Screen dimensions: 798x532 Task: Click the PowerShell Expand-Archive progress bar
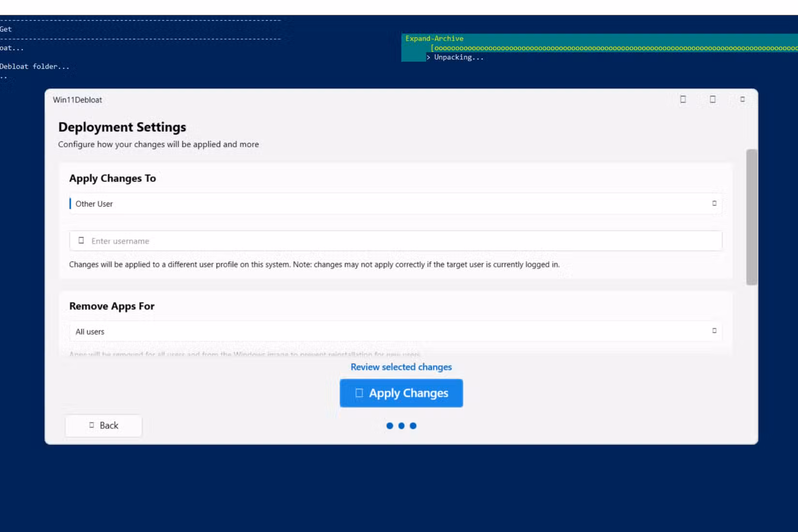tap(614, 48)
